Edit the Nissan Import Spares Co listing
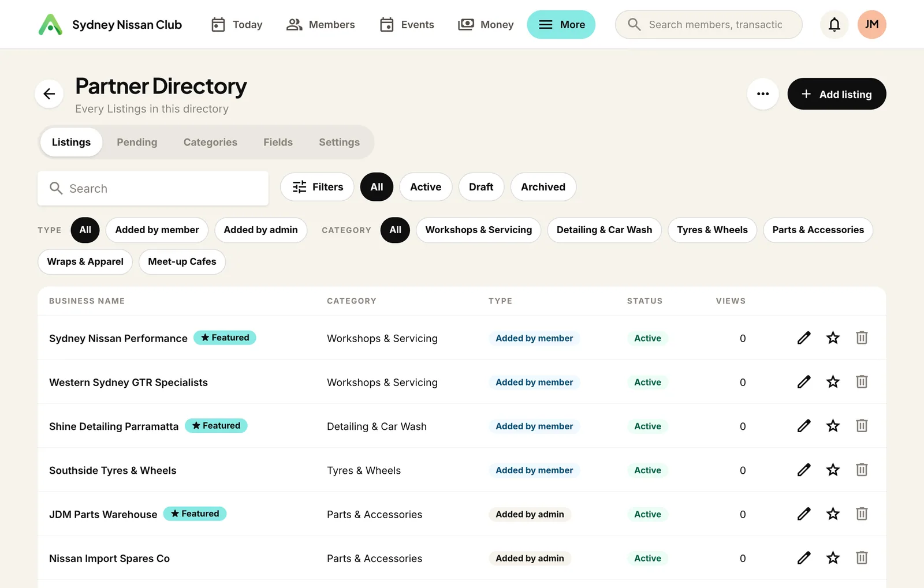The image size is (924, 588). point(804,557)
